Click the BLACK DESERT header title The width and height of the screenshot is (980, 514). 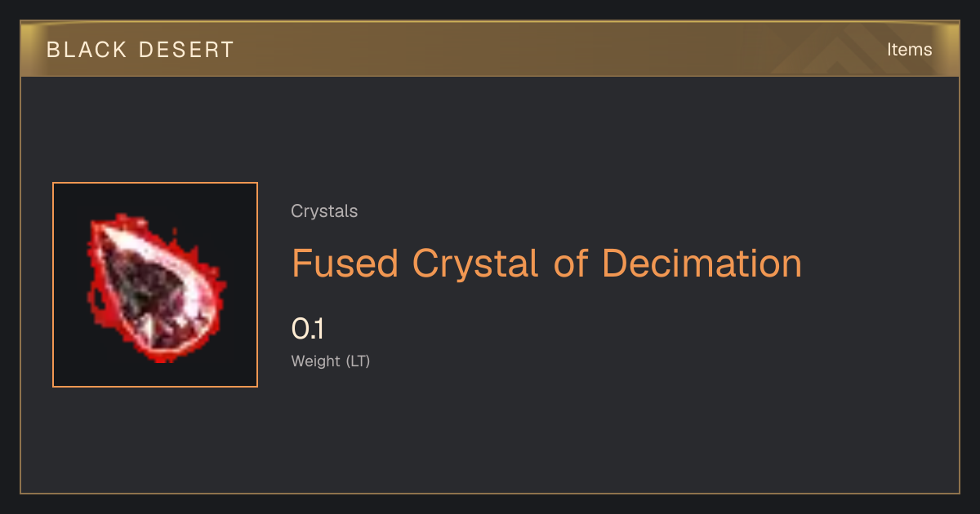[x=140, y=50]
